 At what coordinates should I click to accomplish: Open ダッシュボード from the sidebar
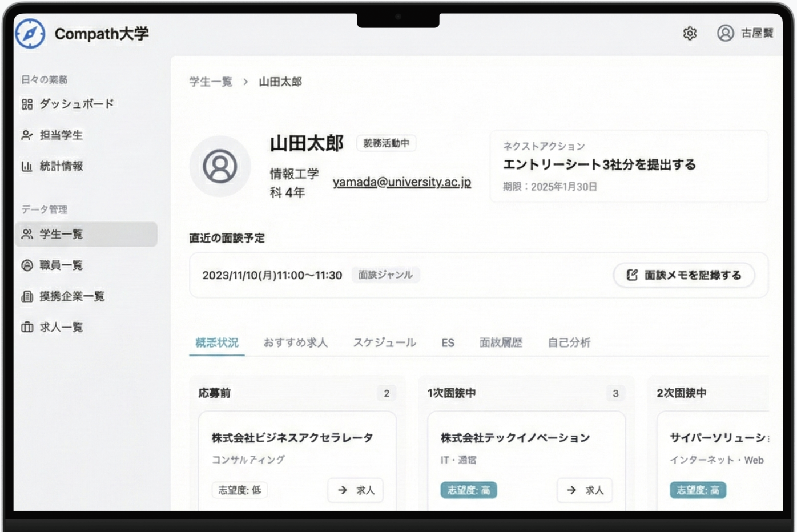click(x=69, y=104)
